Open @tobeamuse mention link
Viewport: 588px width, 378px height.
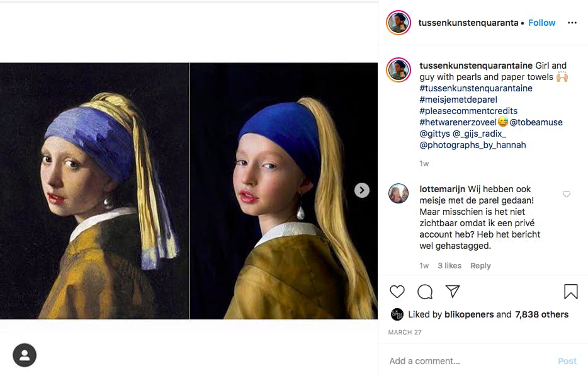pos(536,122)
